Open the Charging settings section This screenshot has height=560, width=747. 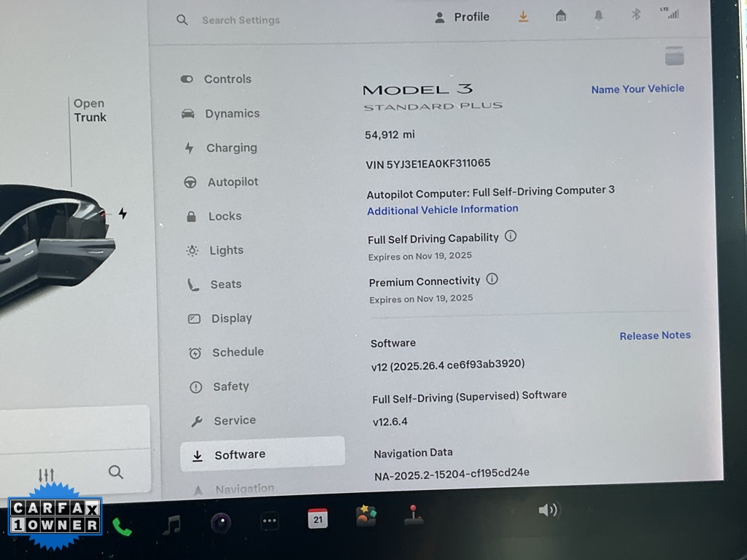[x=220, y=148]
